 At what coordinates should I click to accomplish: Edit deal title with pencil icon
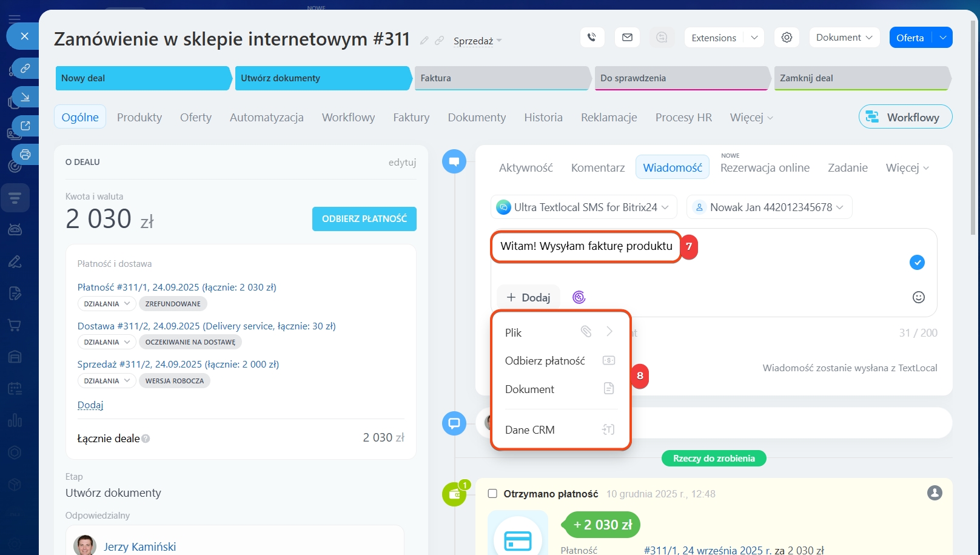pos(425,41)
